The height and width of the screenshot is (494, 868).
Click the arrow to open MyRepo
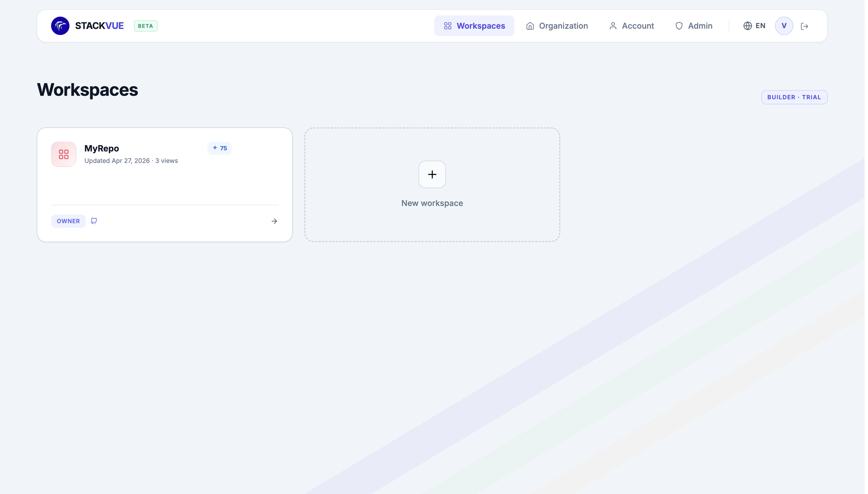pos(274,221)
